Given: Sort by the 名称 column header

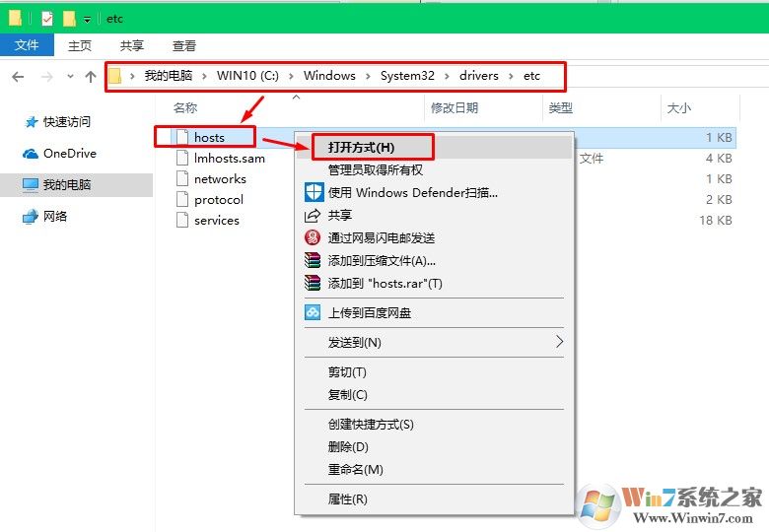Looking at the screenshot, I should 185,107.
